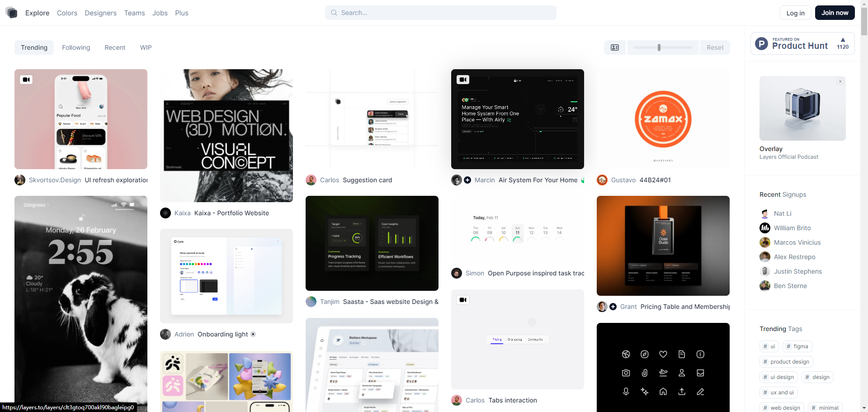Open the Suggestion card title link
Image resolution: width=868 pixels, height=412 pixels.
[368, 180]
